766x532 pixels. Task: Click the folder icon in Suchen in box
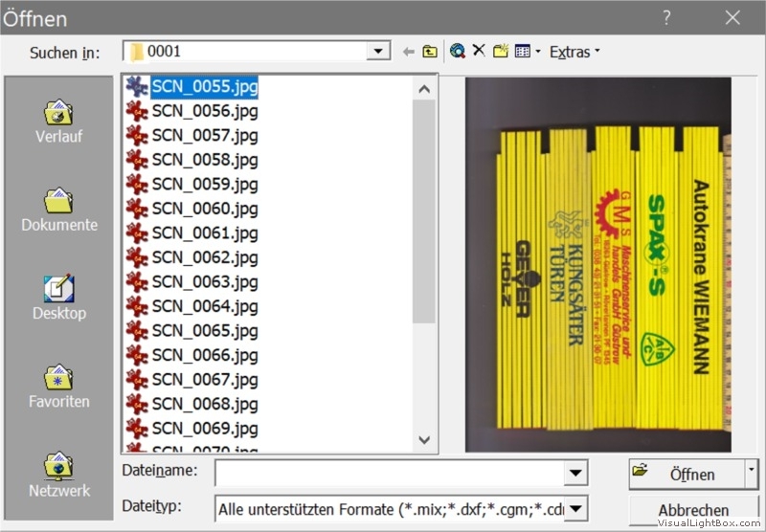136,52
